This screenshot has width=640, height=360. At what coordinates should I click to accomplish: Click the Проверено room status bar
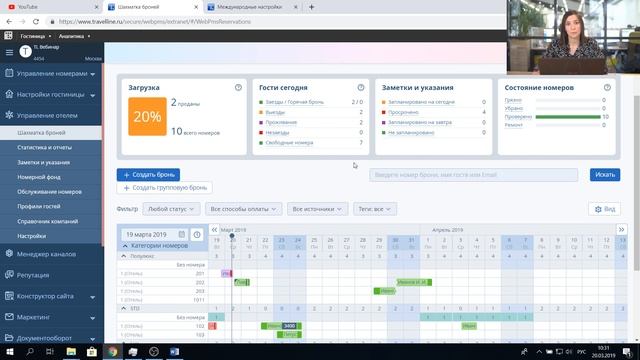click(x=568, y=117)
